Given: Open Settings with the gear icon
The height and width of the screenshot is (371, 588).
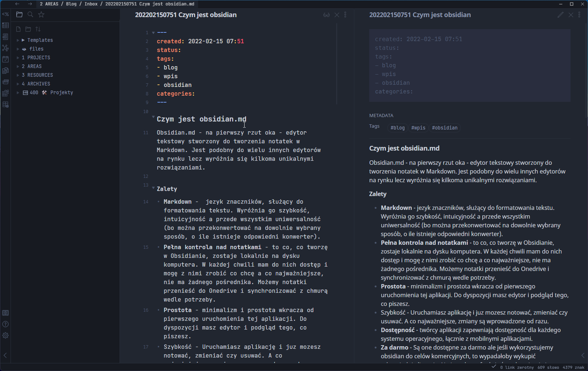Looking at the screenshot, I should [5, 335].
